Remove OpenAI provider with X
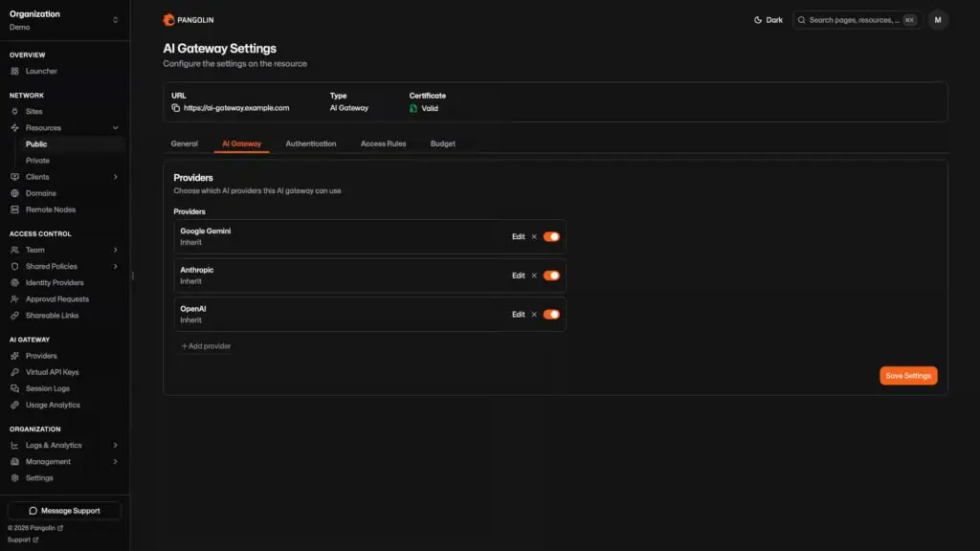The image size is (980, 551). tap(534, 314)
